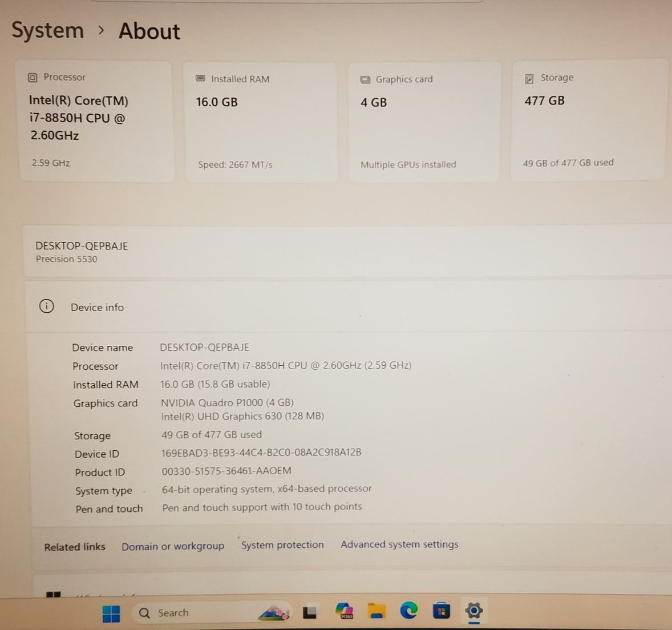Click the Settings gear taskbar icon

(x=474, y=610)
